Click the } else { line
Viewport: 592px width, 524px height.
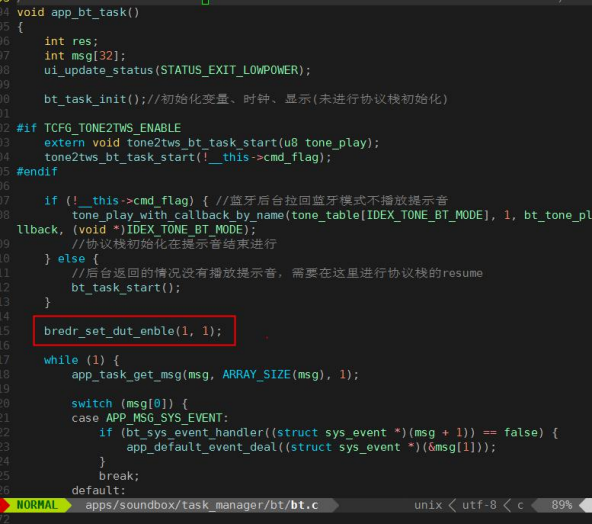[x=71, y=259]
